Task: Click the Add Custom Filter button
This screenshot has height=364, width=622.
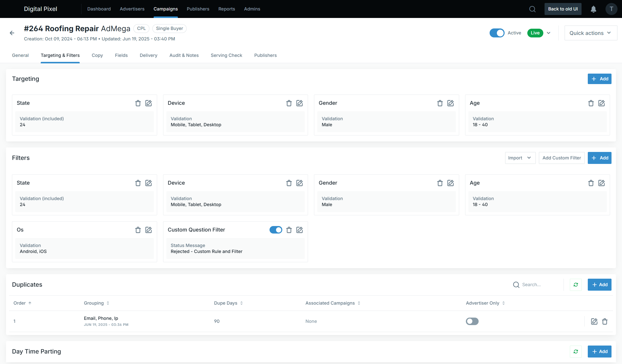Action: coord(562,158)
